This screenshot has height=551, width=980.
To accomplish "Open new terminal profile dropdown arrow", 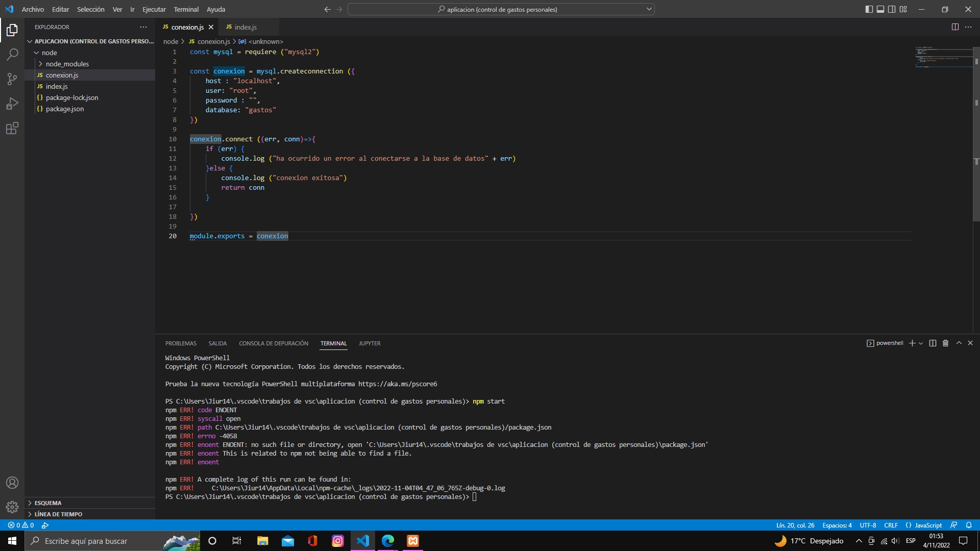I will [x=921, y=343].
